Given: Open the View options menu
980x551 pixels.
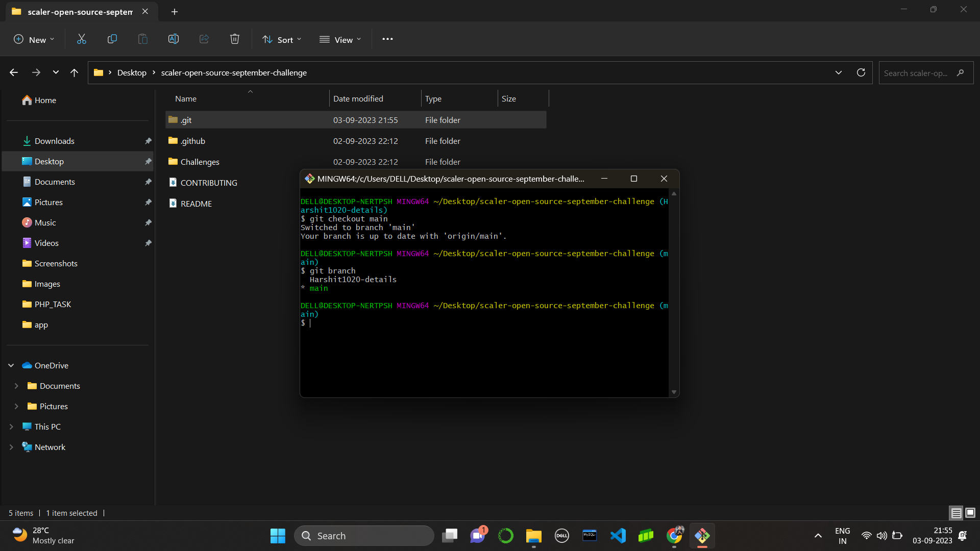Looking at the screenshot, I should 340,39.
